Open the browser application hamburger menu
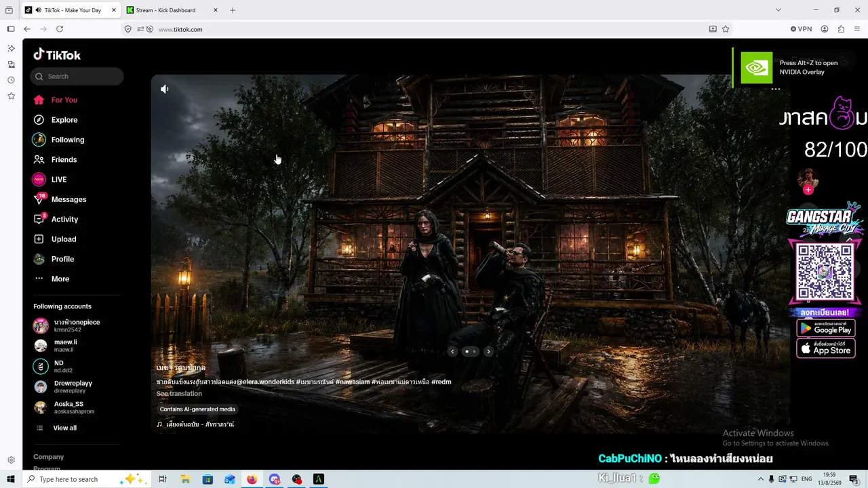 click(x=858, y=29)
